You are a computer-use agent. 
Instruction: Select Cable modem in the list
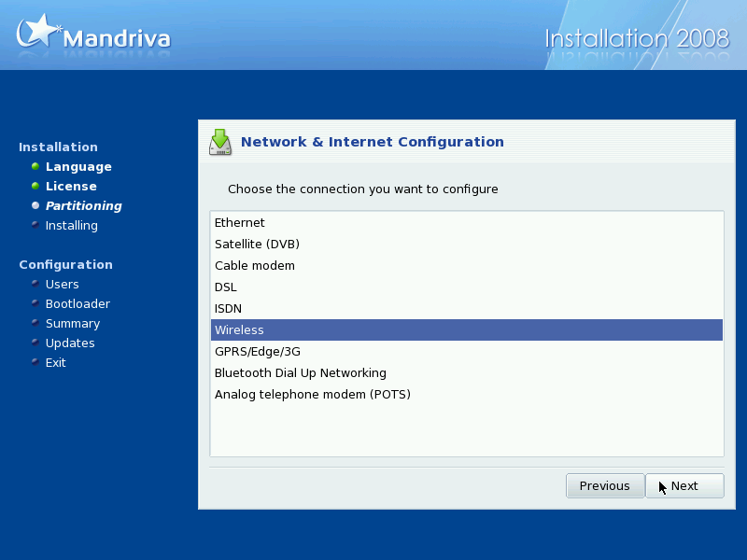466,265
